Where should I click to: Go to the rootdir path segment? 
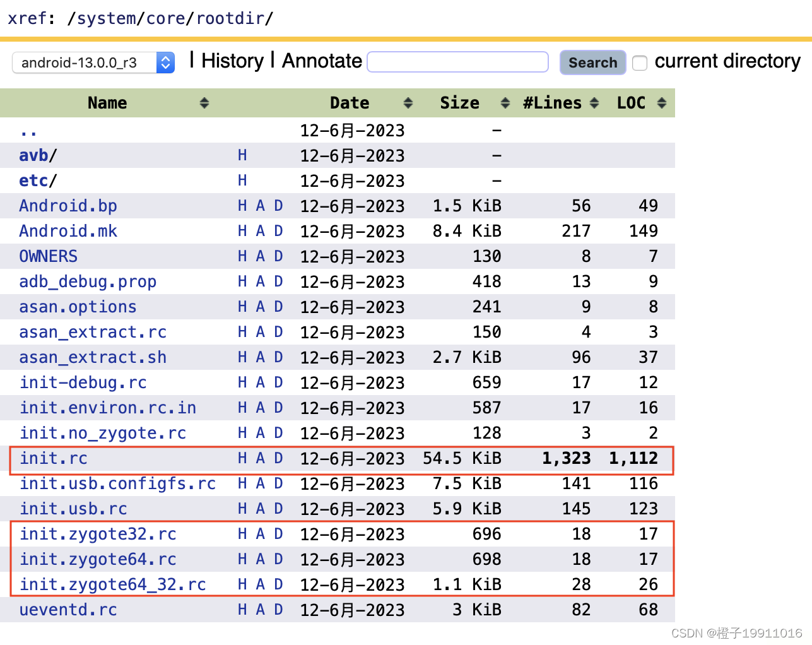pyautogui.click(x=230, y=18)
